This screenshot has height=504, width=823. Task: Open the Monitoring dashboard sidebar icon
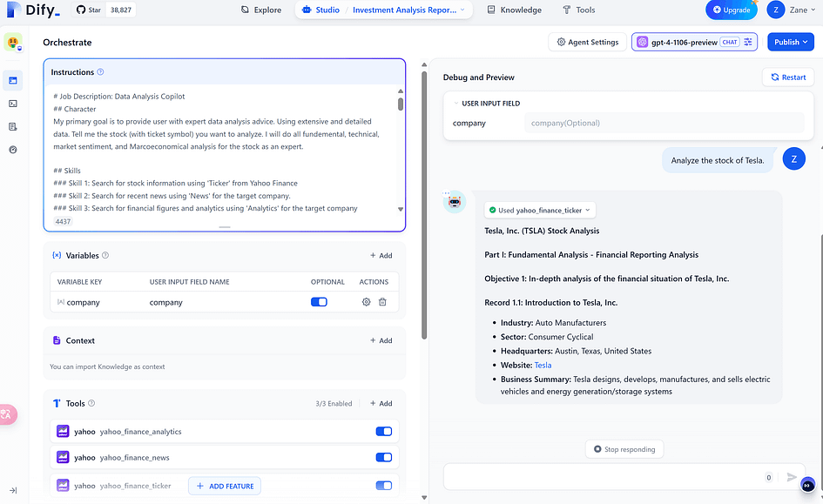[13, 150]
